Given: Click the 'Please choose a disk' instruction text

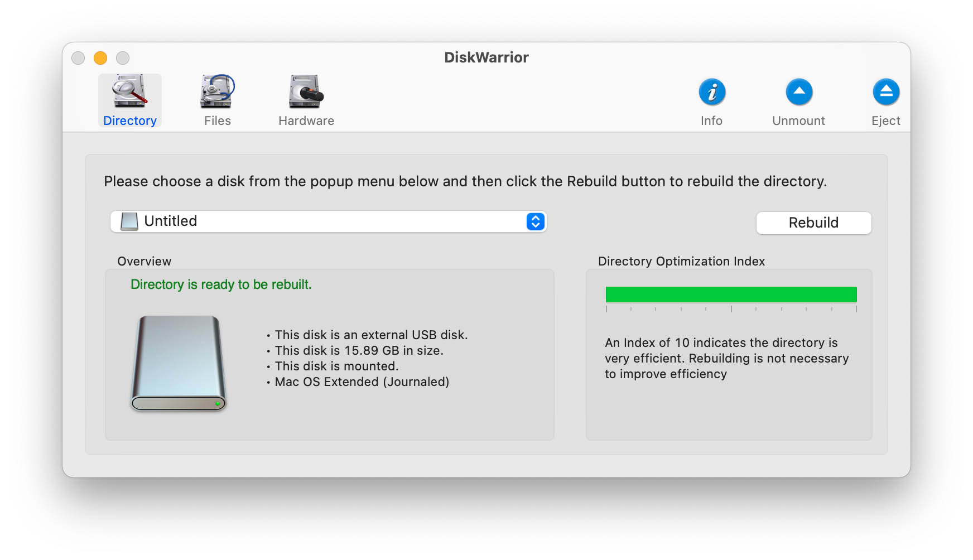Looking at the screenshot, I should coord(465,181).
